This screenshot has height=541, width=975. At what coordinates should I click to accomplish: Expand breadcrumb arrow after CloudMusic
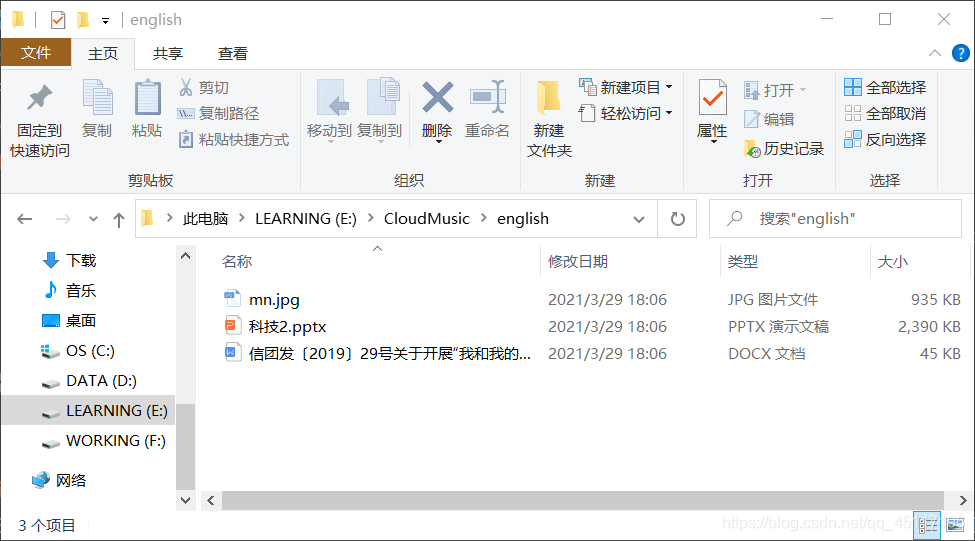click(x=483, y=218)
